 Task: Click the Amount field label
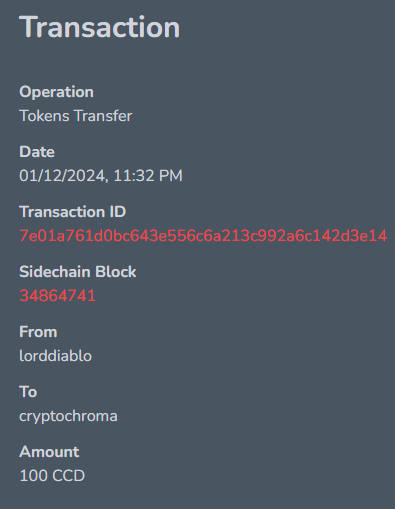point(49,452)
